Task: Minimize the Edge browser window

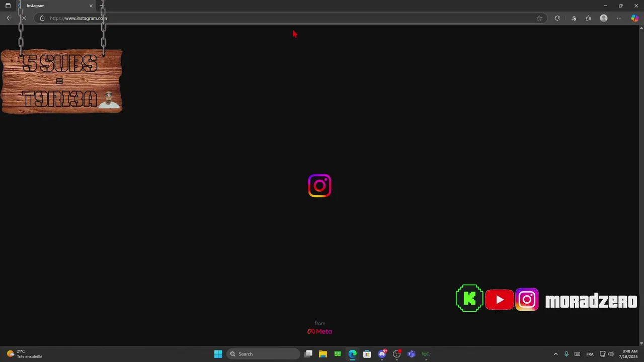Action: (605, 6)
